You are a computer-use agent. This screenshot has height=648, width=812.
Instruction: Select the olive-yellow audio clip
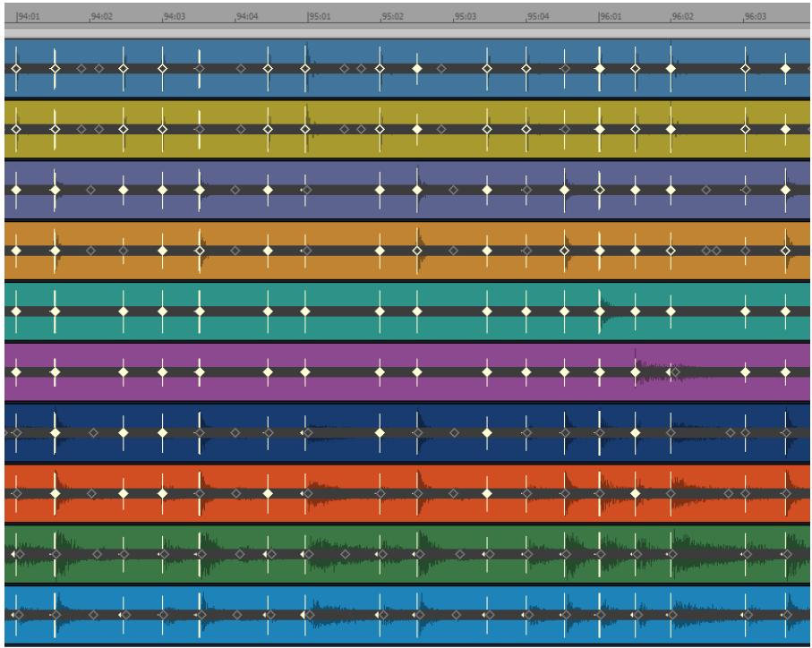(x=407, y=129)
